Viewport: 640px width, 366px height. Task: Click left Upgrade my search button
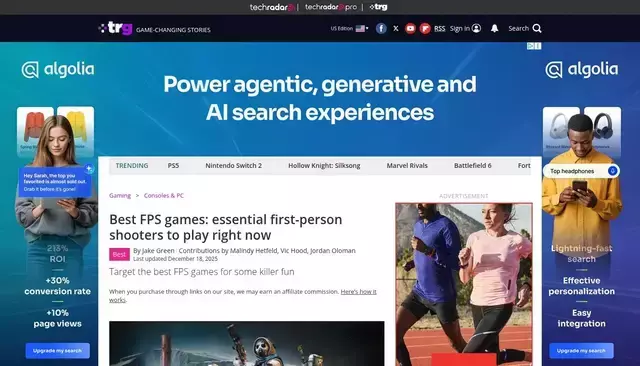point(58,351)
